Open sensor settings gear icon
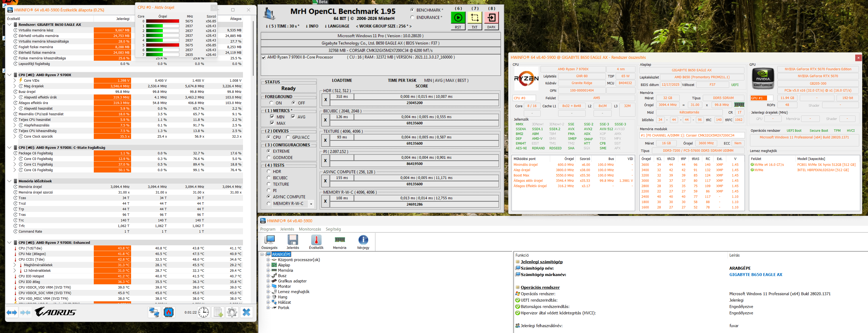 [232, 313]
